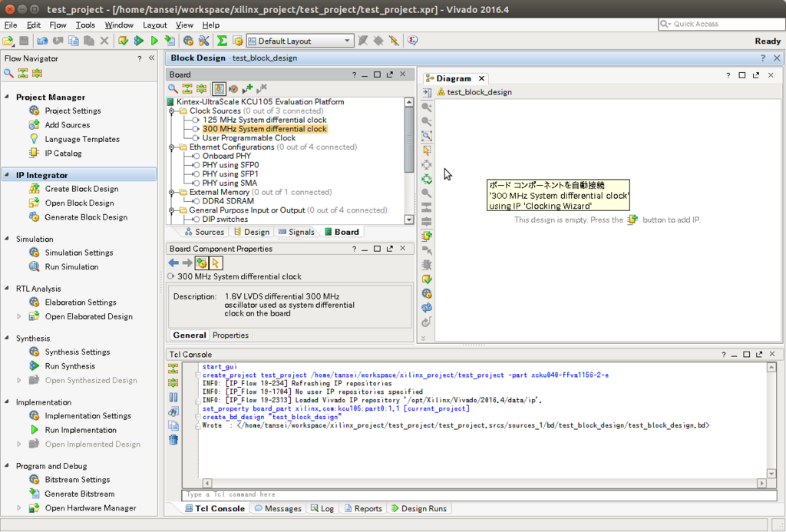Click the red sigma speech bubble toolbar icon
The height and width of the screenshot is (532, 786).
[412, 41]
